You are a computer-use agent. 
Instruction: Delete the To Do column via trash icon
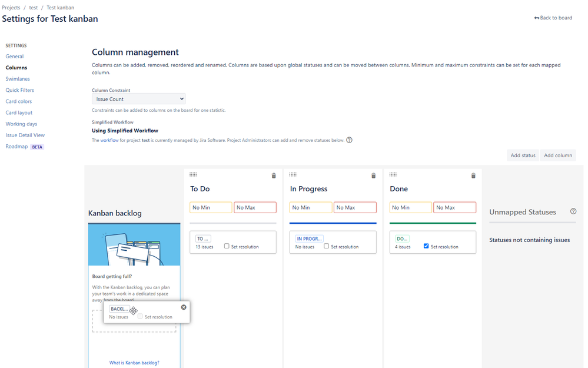point(274,175)
